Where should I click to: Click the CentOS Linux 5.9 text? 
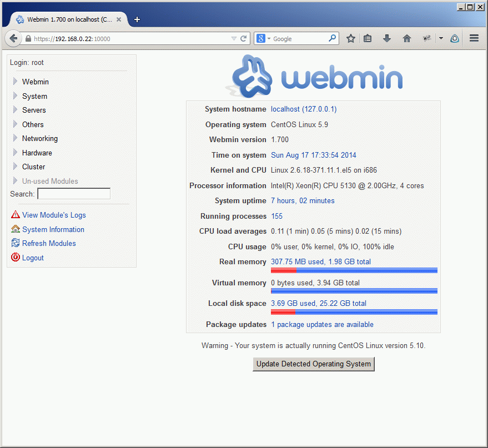click(x=299, y=124)
